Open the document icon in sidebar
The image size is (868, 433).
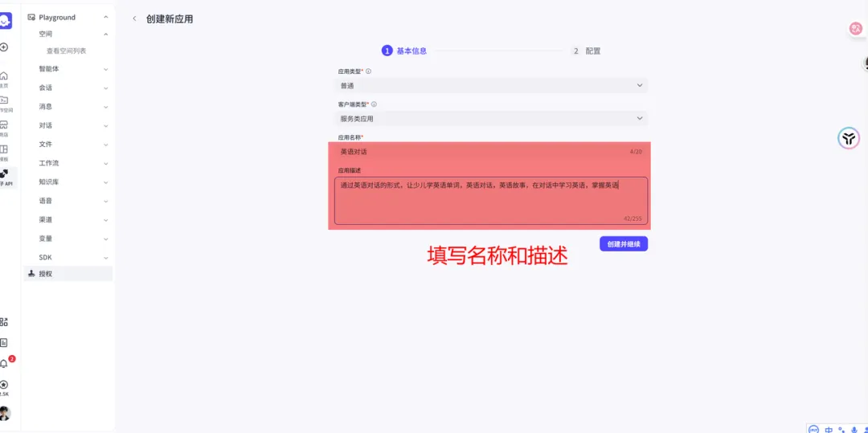click(x=4, y=343)
